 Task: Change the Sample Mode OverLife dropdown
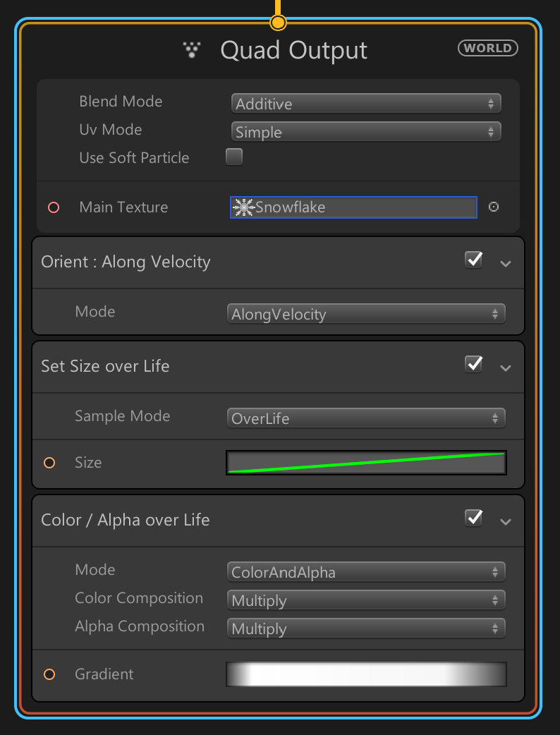coord(365,418)
